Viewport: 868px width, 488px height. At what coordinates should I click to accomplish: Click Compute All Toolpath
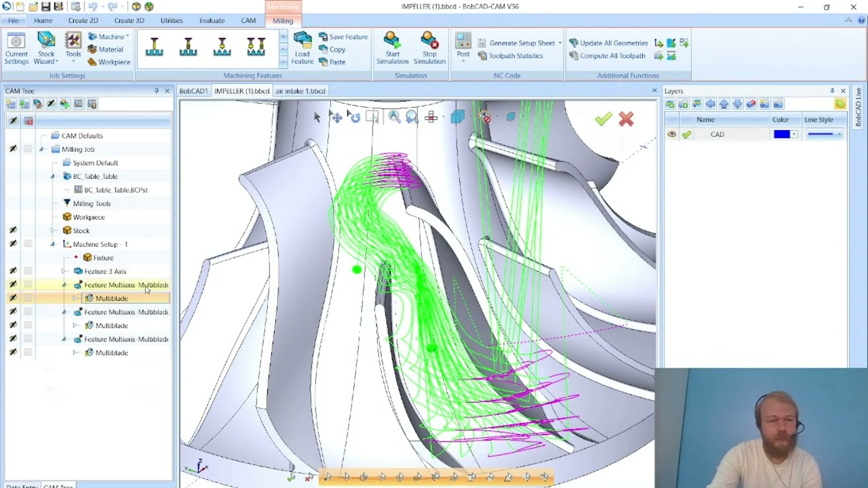click(x=607, y=56)
